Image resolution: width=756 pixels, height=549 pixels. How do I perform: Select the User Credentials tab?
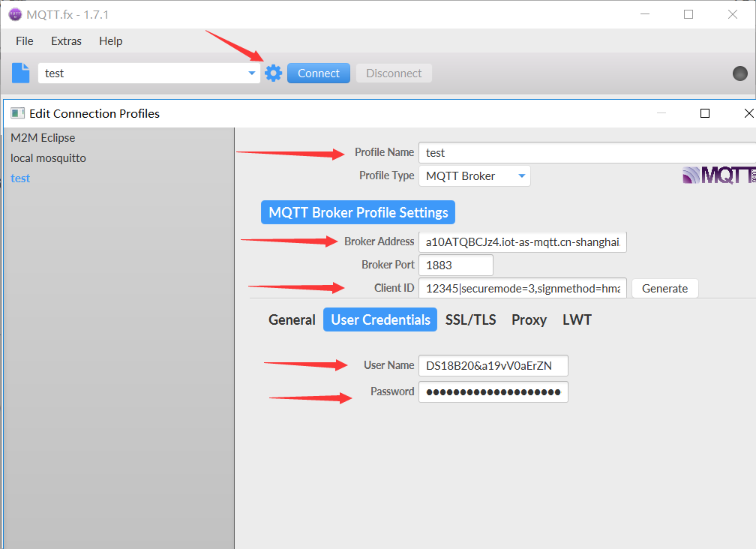point(380,319)
